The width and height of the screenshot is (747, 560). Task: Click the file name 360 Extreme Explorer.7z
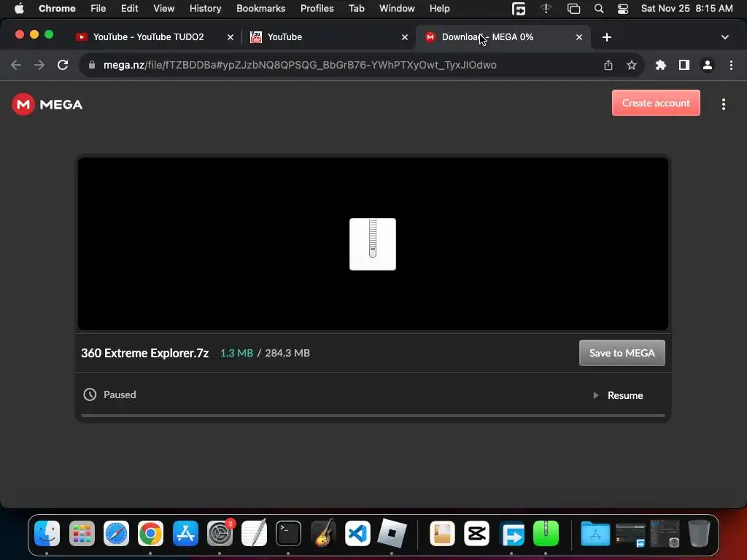pos(145,353)
